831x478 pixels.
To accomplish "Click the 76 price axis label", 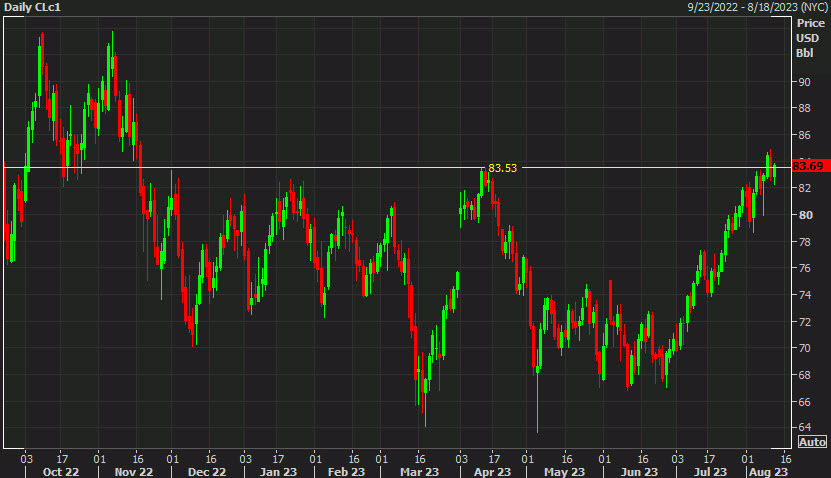I will point(805,268).
